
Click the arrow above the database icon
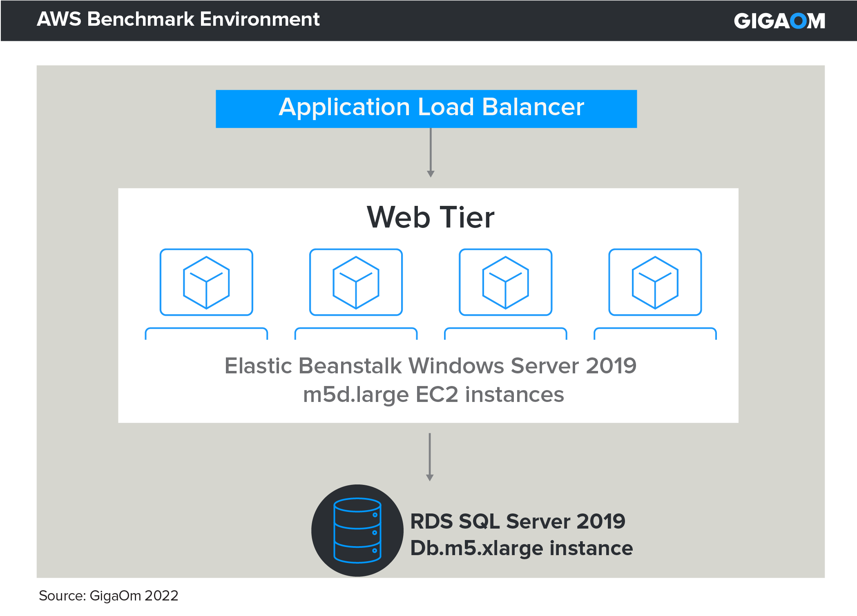tap(430, 457)
